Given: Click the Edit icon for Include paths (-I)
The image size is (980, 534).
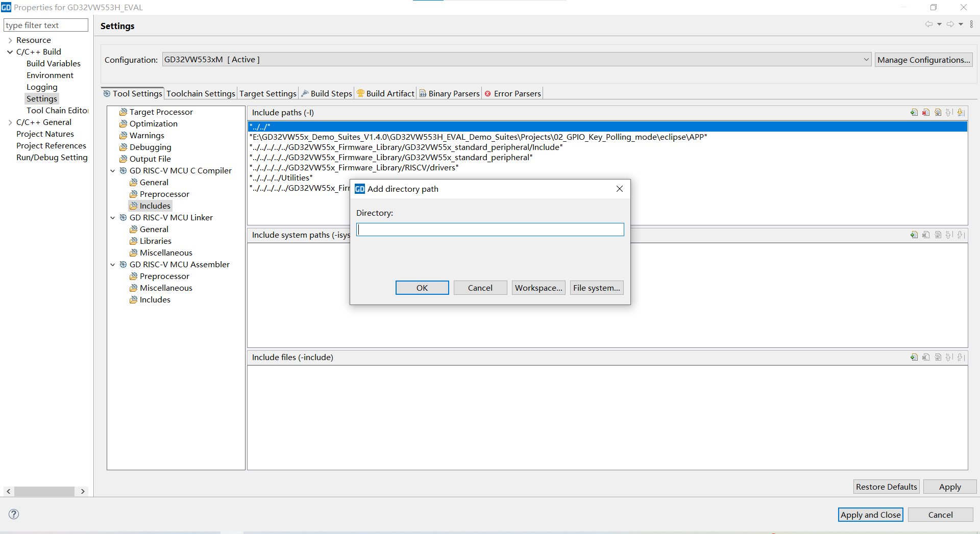Looking at the screenshot, I should coord(938,113).
